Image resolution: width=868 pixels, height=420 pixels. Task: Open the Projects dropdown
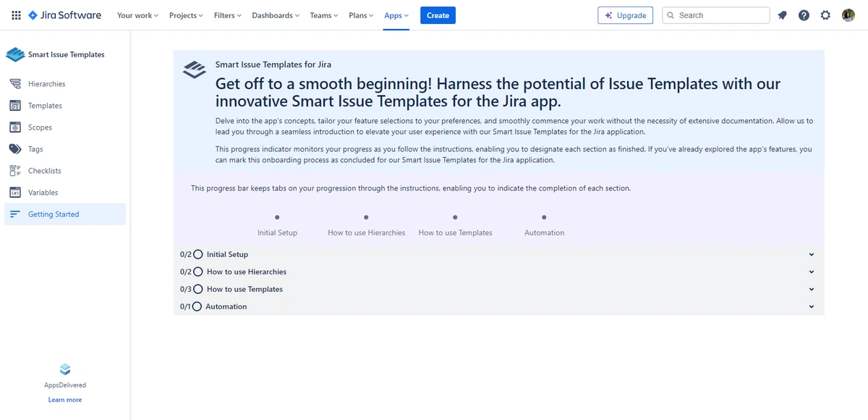point(186,15)
